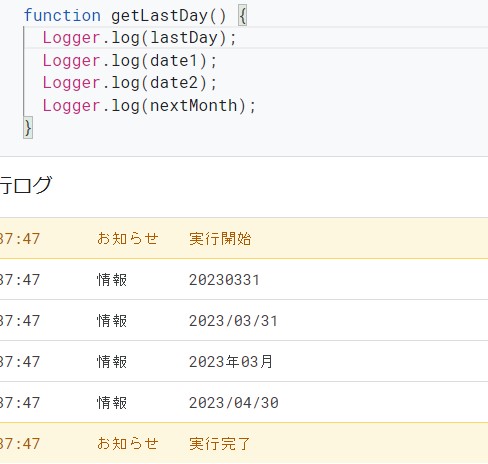Click the opening curly brace after getLastDay()
Viewport: 488px width, 464px height.
243,16
